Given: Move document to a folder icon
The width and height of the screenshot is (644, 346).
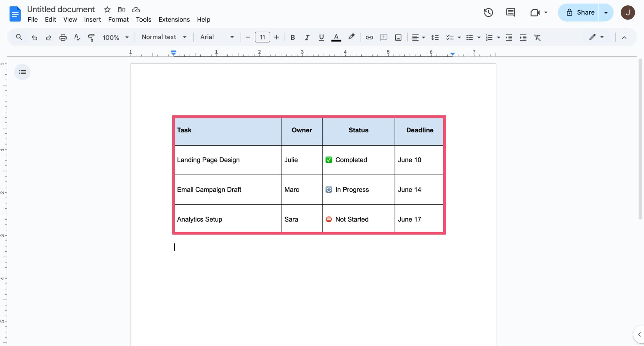Looking at the screenshot, I should pyautogui.click(x=121, y=10).
